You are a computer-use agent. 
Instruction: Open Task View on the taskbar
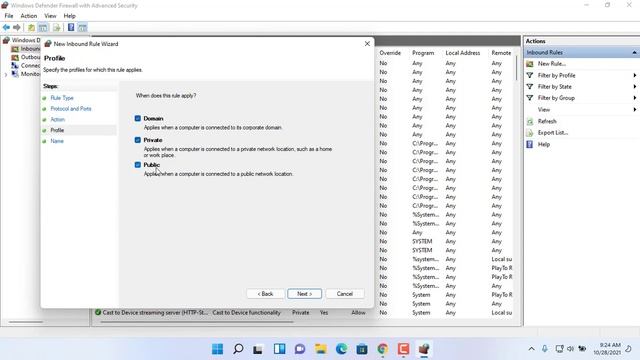(x=258, y=349)
